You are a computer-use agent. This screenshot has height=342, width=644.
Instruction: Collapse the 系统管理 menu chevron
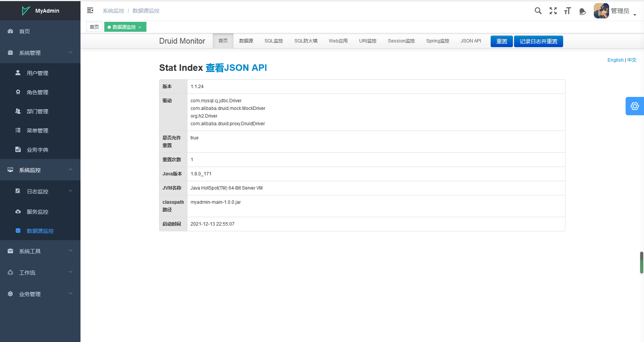pyautogui.click(x=71, y=52)
